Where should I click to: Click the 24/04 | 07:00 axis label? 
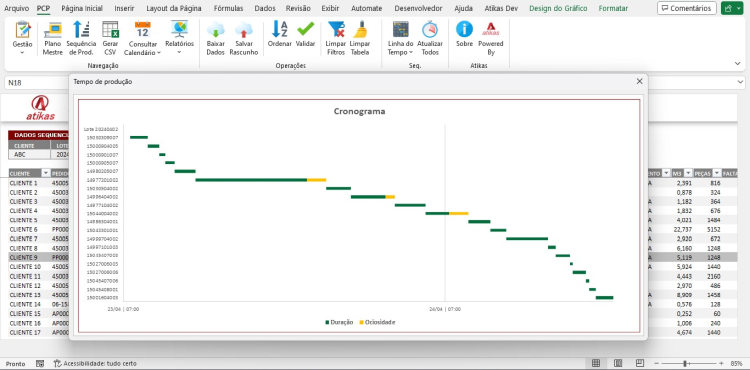click(x=445, y=309)
